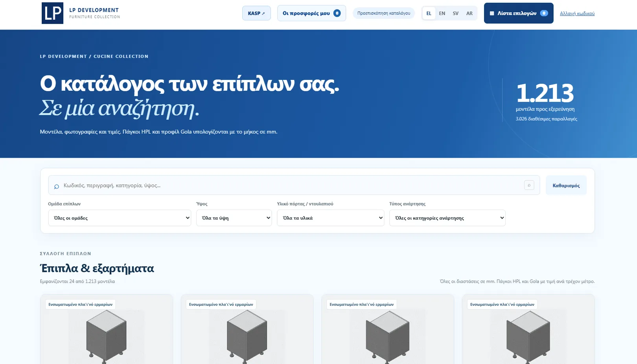Switch language to EL

click(x=429, y=13)
